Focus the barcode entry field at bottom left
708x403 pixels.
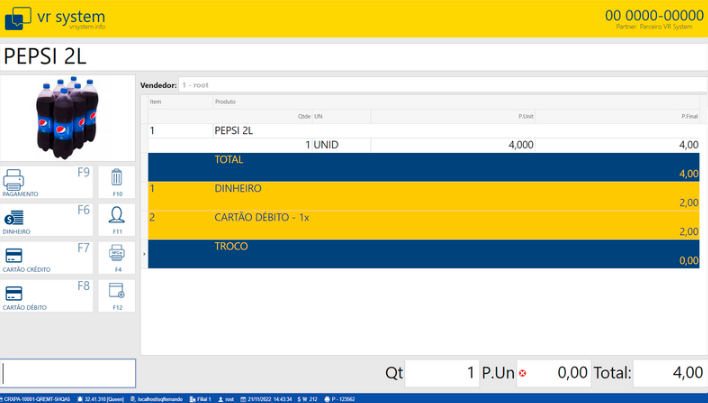click(68, 373)
